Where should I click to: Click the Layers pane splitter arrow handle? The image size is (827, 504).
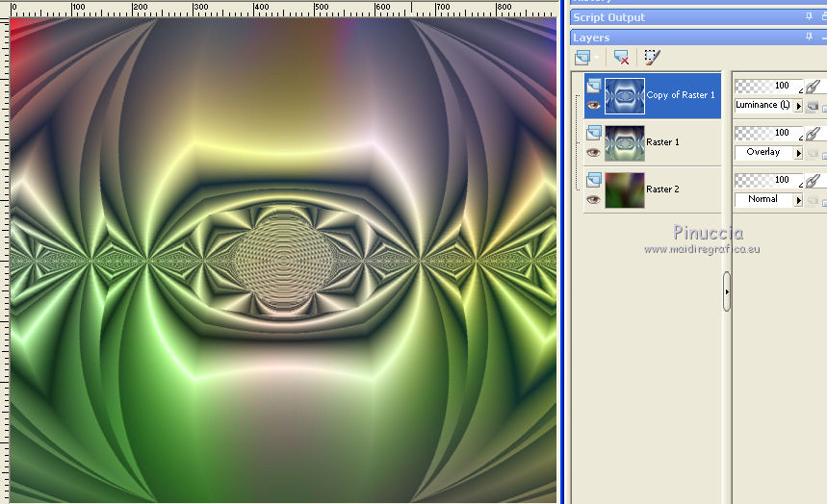(x=727, y=291)
